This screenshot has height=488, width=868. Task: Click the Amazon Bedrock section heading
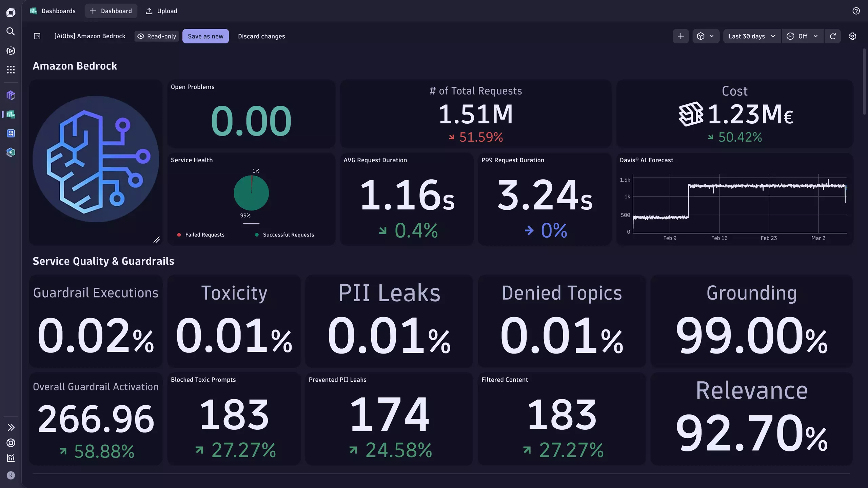pyautogui.click(x=75, y=66)
